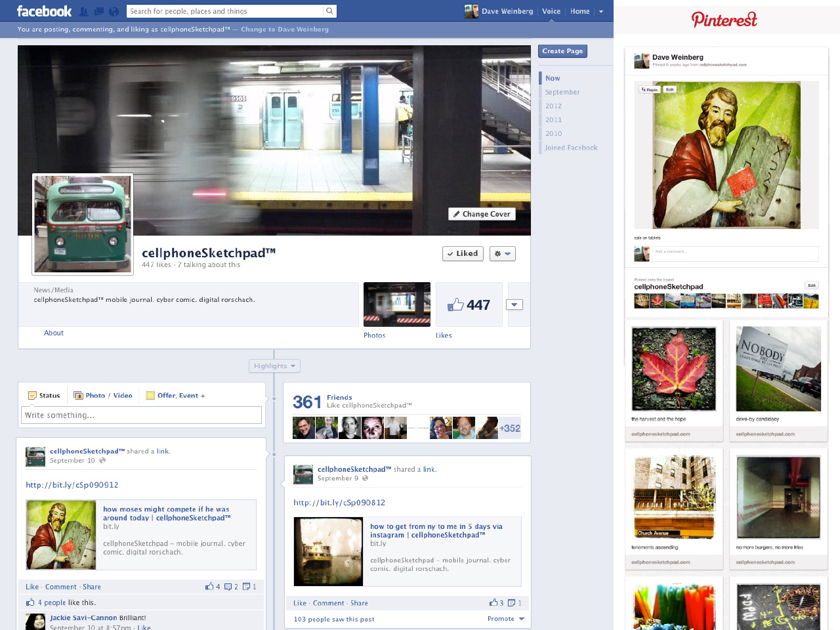Open the About link under page info
Viewport: 840px width, 630px height.
pyautogui.click(x=54, y=333)
